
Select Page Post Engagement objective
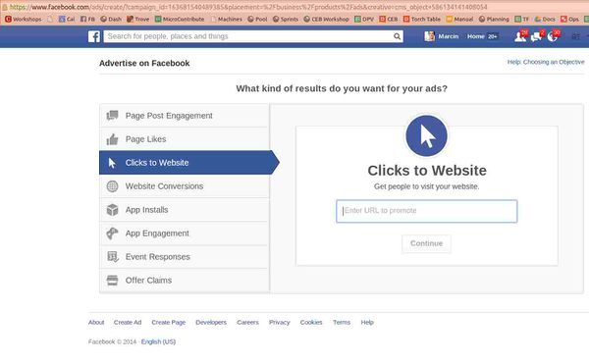point(185,116)
